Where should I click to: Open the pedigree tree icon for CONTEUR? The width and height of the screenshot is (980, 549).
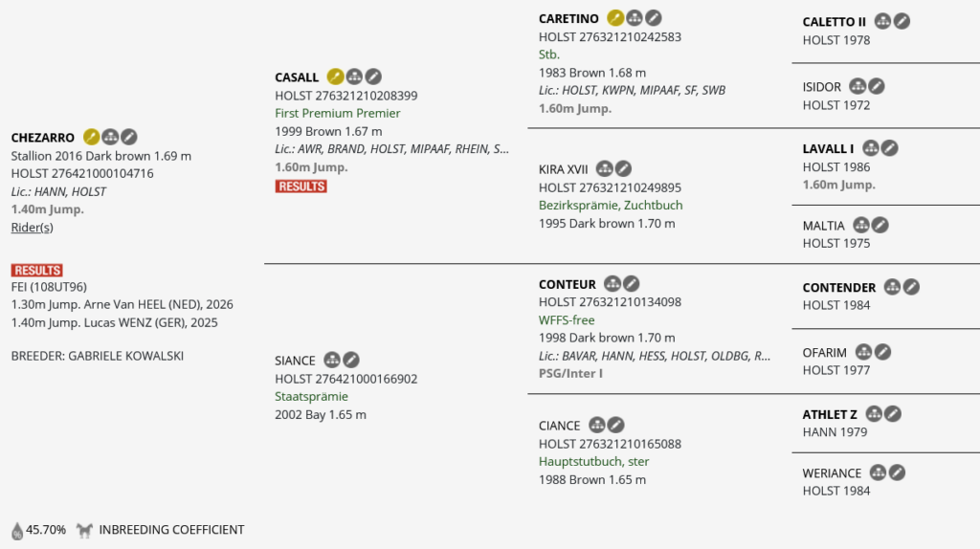pos(612,284)
